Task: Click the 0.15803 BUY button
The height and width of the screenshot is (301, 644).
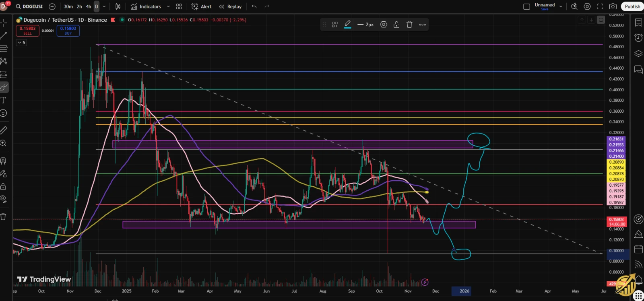Action: pyautogui.click(x=68, y=31)
